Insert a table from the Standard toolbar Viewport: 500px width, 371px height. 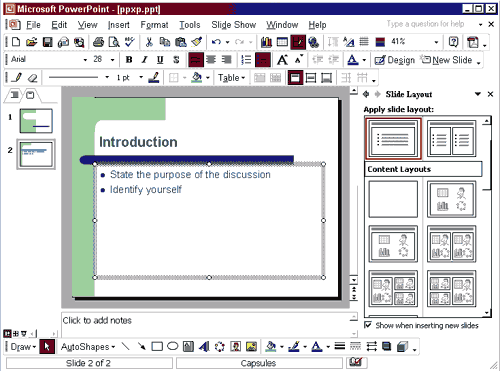pyautogui.click(x=282, y=42)
